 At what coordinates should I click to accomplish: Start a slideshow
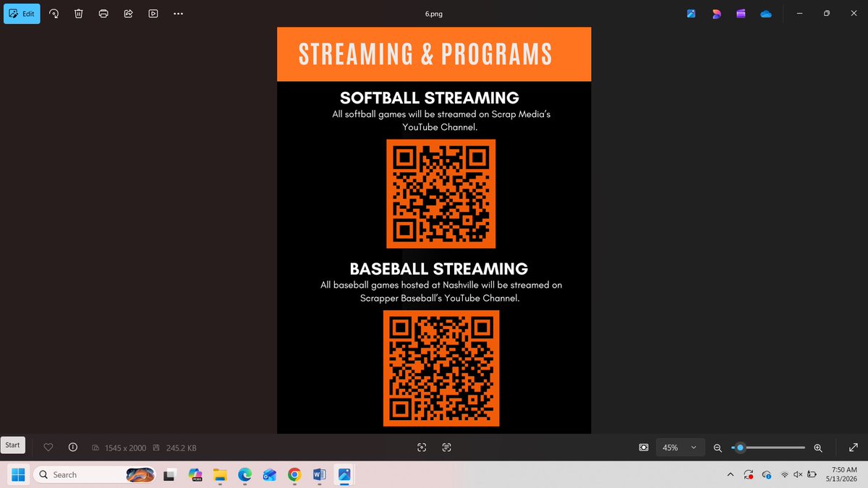pos(153,13)
